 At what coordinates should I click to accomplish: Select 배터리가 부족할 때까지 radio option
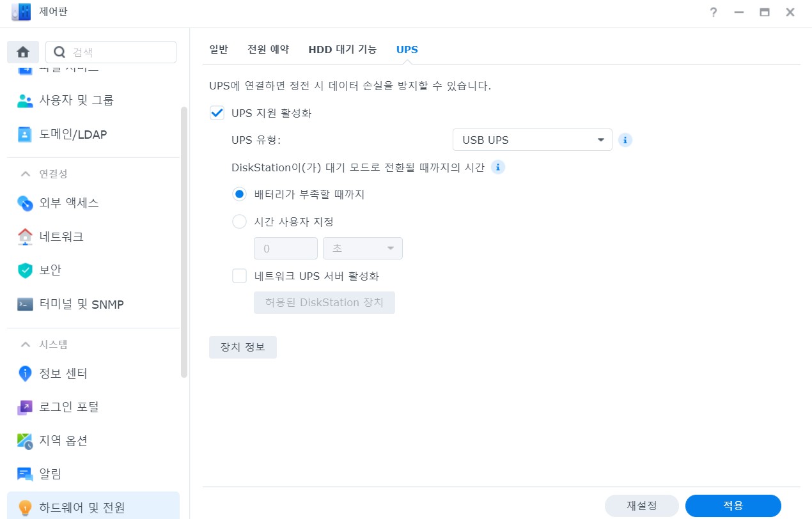240,194
